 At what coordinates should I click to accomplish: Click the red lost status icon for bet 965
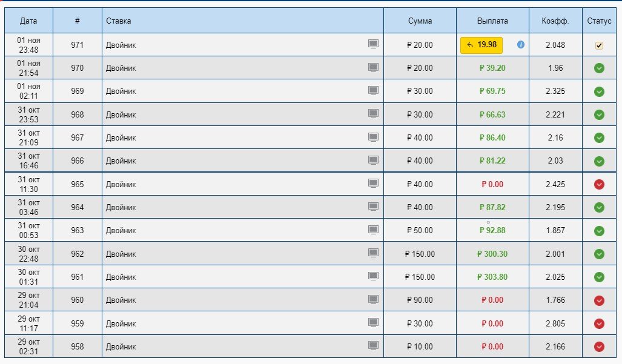(599, 184)
